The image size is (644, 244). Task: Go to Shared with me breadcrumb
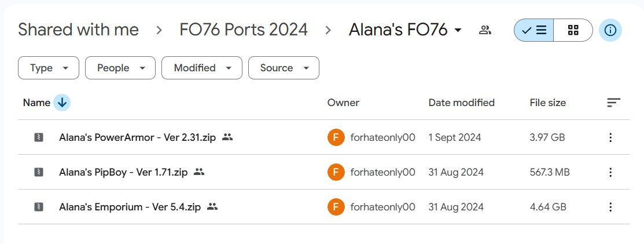(x=78, y=30)
